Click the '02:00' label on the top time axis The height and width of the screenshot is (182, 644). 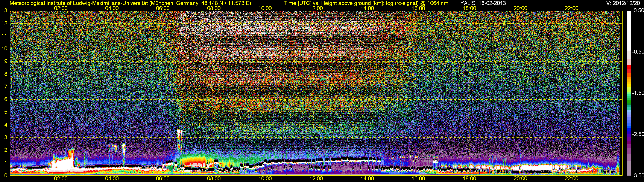(x=61, y=8)
